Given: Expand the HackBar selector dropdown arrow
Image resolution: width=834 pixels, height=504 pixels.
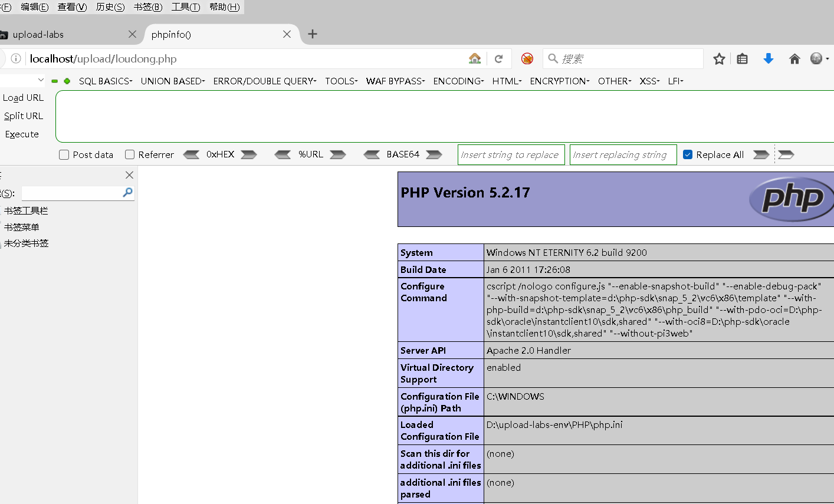Looking at the screenshot, I should point(41,80).
